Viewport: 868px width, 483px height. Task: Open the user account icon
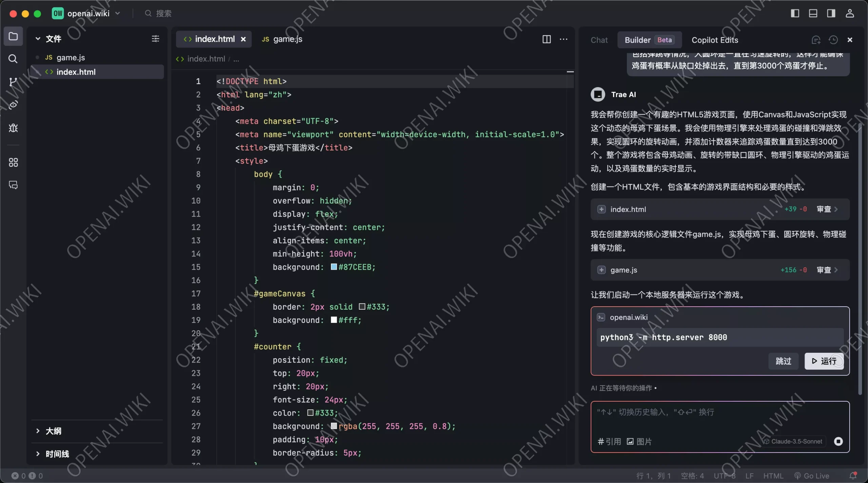(x=850, y=13)
